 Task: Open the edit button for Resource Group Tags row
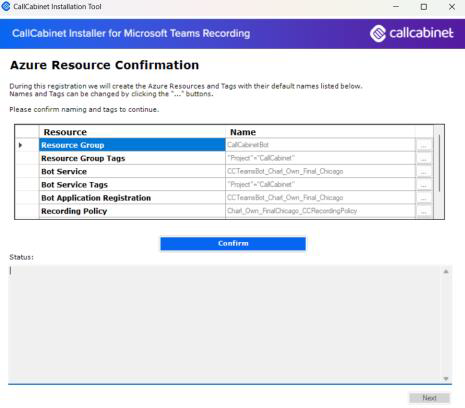[x=424, y=158]
